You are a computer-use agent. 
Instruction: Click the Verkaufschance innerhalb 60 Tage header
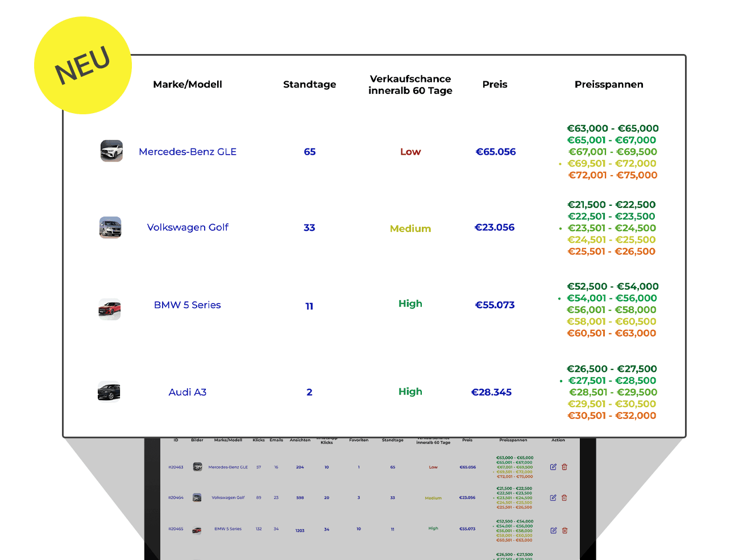(410, 85)
